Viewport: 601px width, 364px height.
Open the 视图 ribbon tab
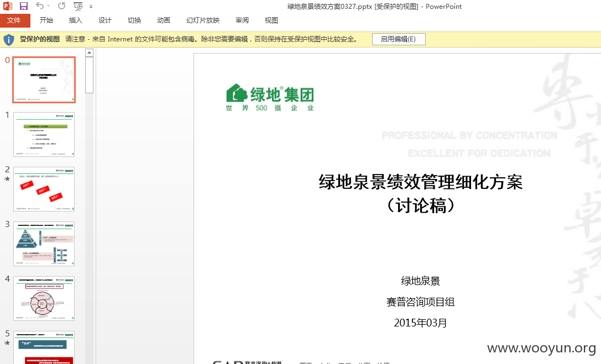pyautogui.click(x=271, y=20)
